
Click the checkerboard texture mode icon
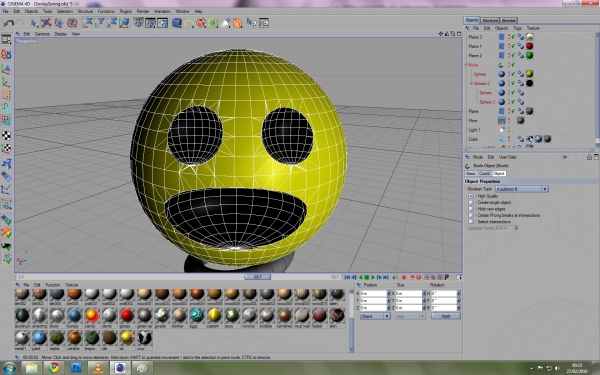(x=6, y=135)
